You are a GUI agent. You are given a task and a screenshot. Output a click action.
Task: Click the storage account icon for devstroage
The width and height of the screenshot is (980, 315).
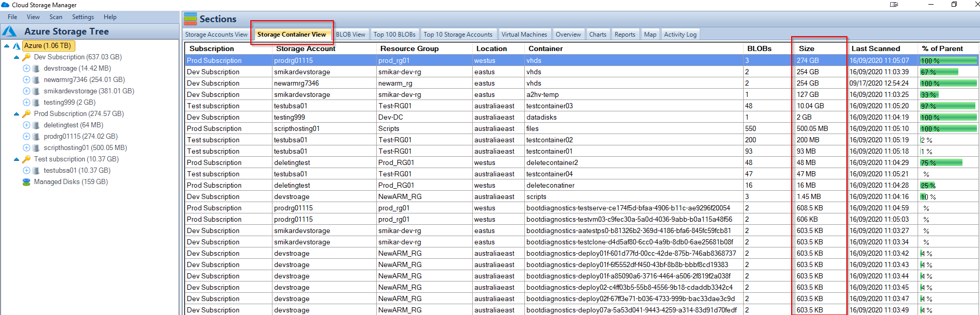[36, 69]
